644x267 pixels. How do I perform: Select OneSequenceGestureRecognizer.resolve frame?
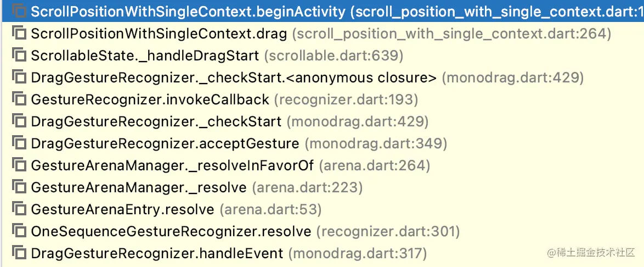[x=171, y=231]
